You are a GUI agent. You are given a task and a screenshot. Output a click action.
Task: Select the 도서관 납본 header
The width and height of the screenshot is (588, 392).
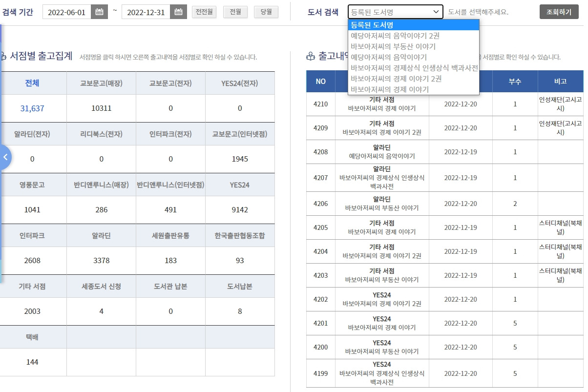(x=170, y=286)
